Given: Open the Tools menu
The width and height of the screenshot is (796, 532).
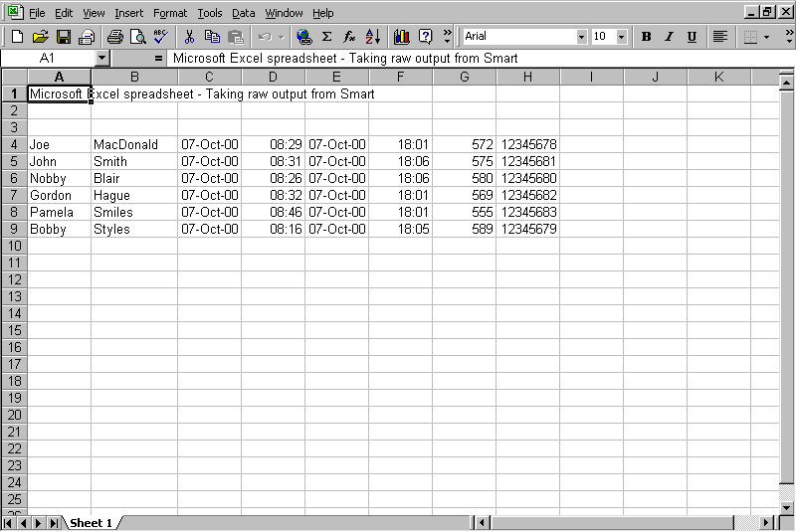Looking at the screenshot, I should (210, 13).
